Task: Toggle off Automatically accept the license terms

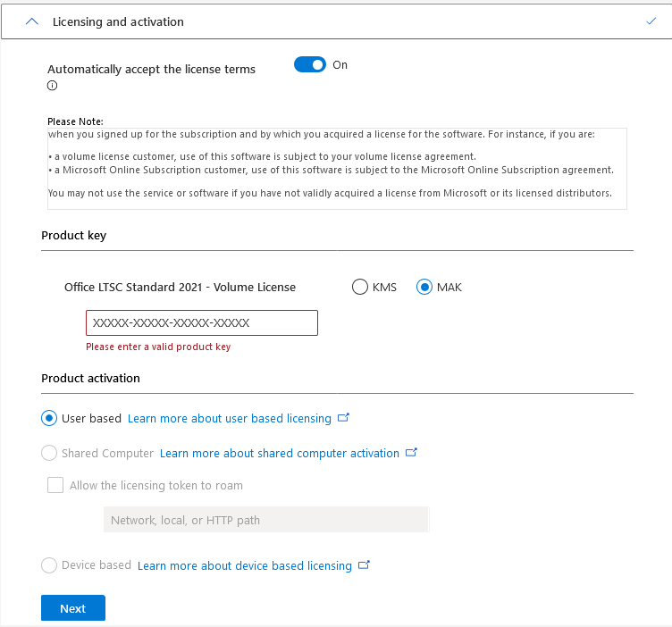Action: tap(310, 65)
